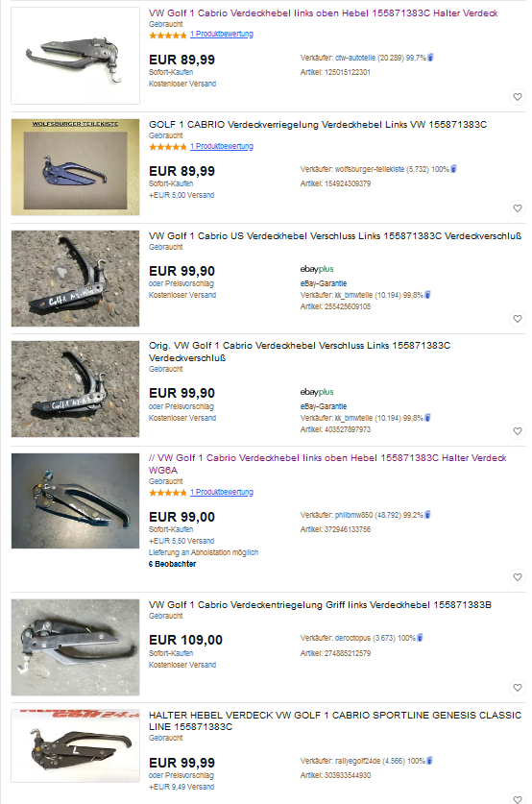Click seller badge next to philbmw850 99,2%
The width and height of the screenshot is (532, 804).
pyautogui.click(x=428, y=515)
